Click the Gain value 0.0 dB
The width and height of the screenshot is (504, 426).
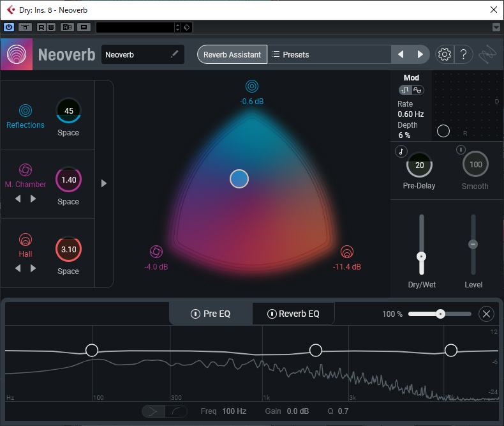click(298, 411)
